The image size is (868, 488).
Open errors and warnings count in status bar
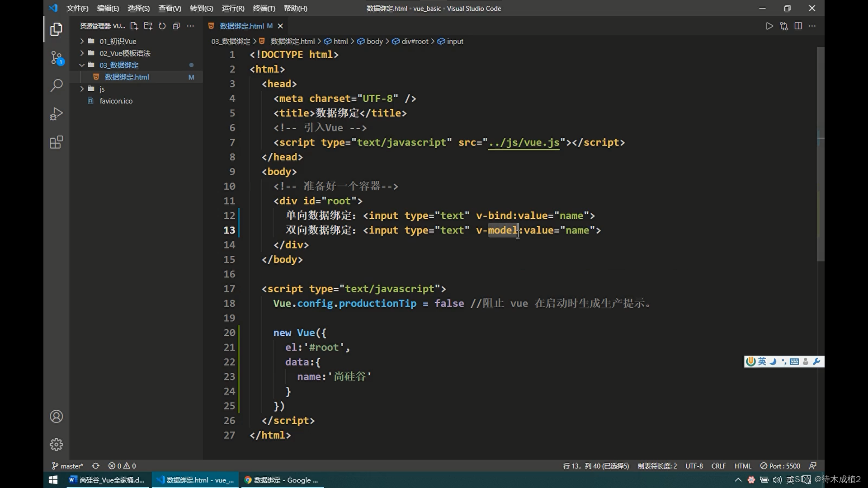[122, 466]
